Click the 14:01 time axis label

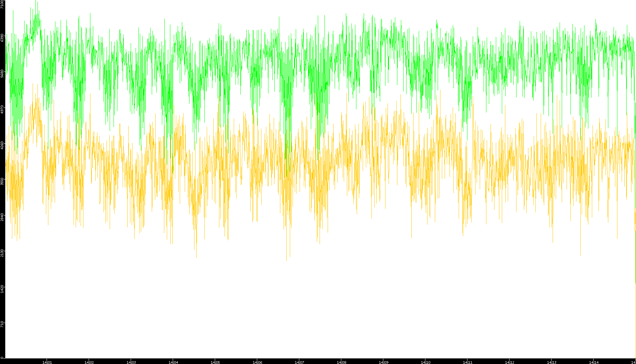[47, 362]
